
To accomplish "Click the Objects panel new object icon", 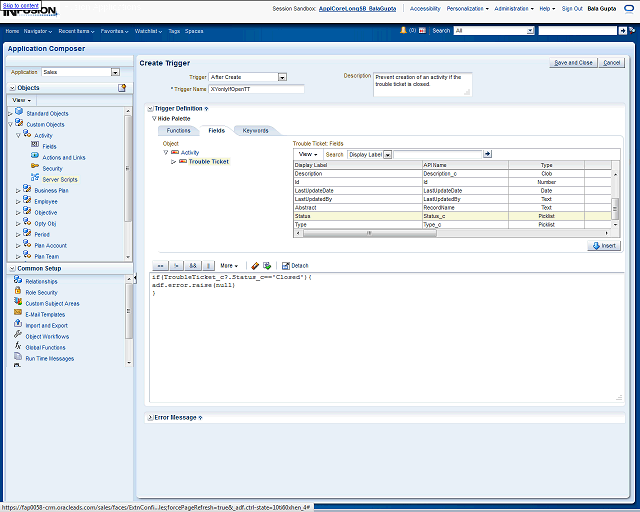I will 122,88.
